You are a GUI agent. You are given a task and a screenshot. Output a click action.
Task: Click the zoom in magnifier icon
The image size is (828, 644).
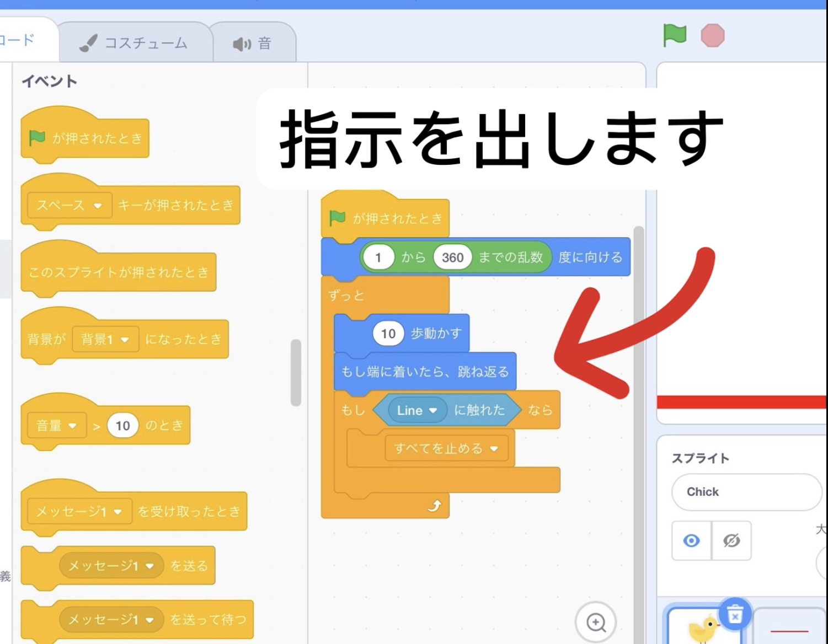click(596, 622)
